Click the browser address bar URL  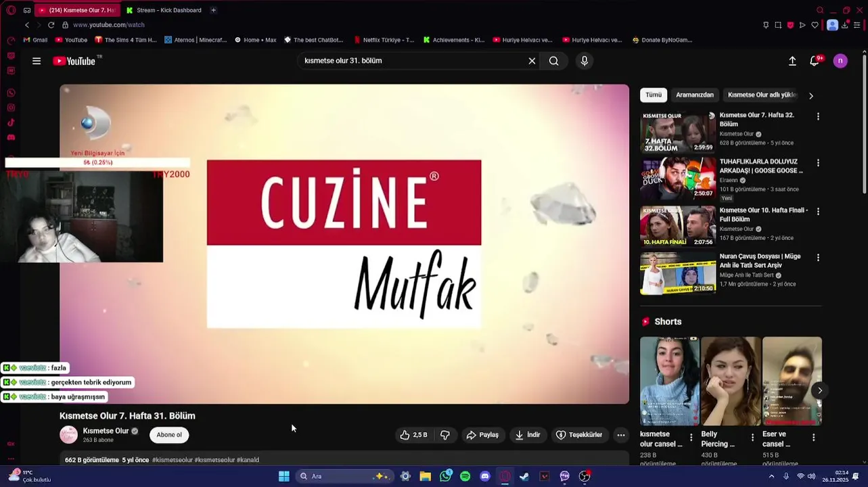click(109, 25)
